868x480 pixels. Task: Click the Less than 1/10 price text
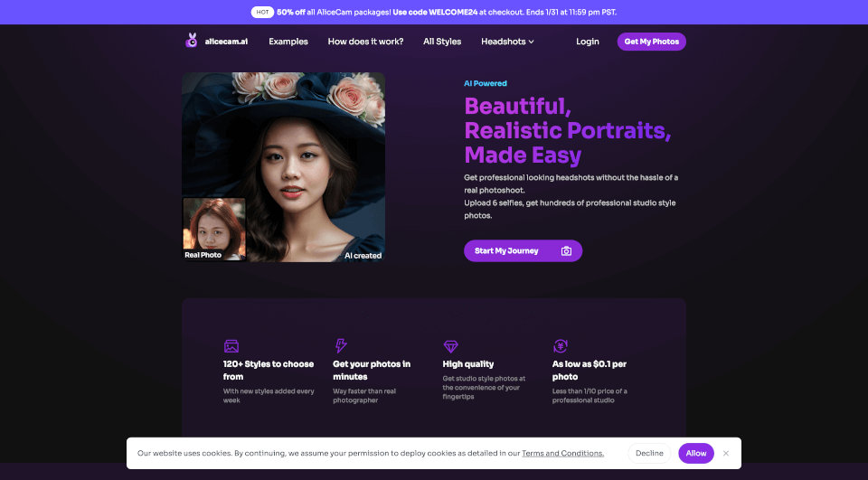click(x=590, y=396)
